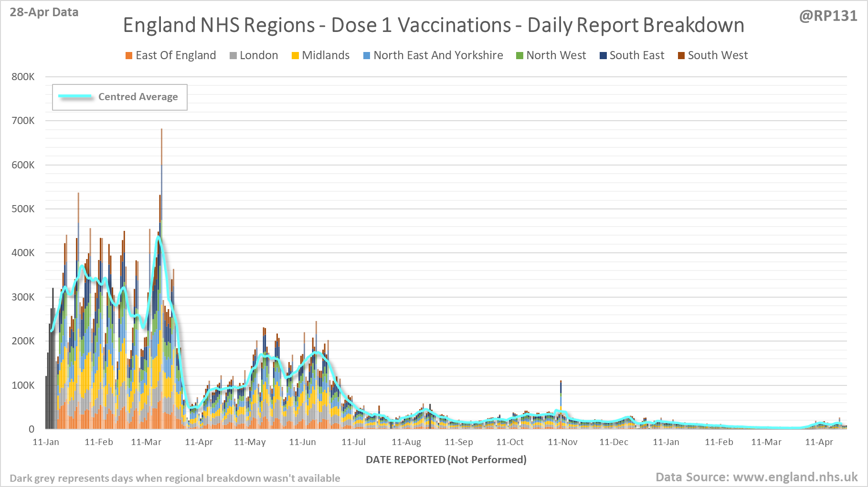Click the tallest bar near 700K
The image size is (868, 487).
[x=161, y=279]
